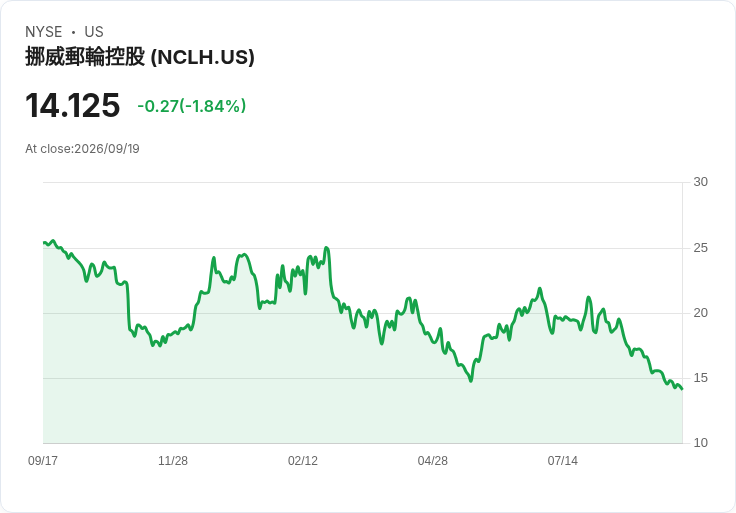
Task: Click the 07/14 date axis label
Action: point(562,460)
